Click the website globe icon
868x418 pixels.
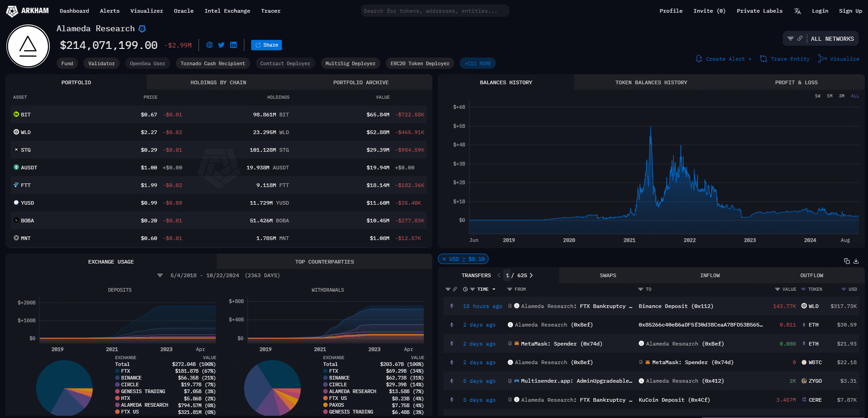[209, 45]
